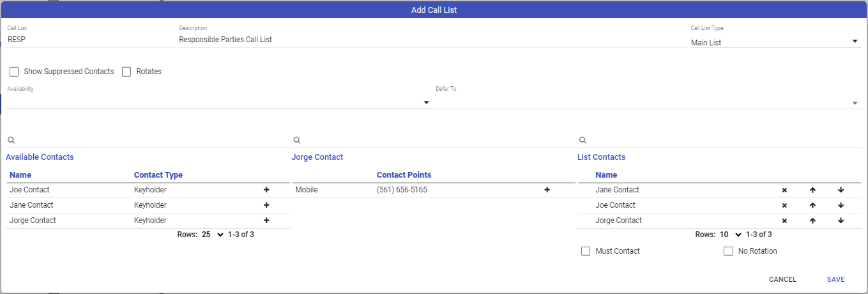Add Jorge Contact with the plus icon
This screenshot has width=868, height=294.
coord(266,220)
